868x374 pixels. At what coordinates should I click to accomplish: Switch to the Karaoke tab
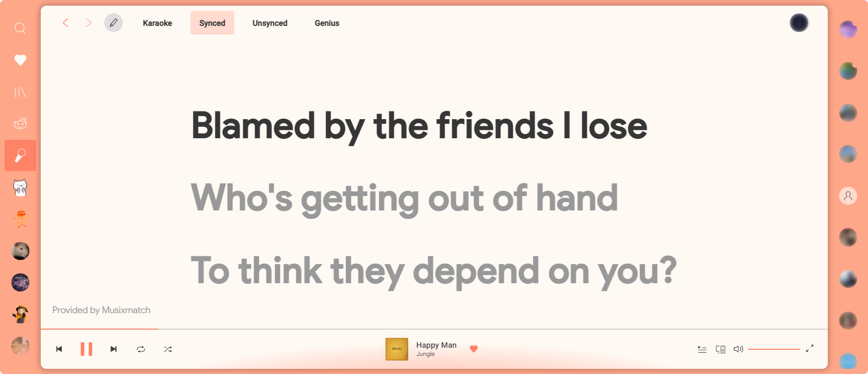(x=157, y=23)
